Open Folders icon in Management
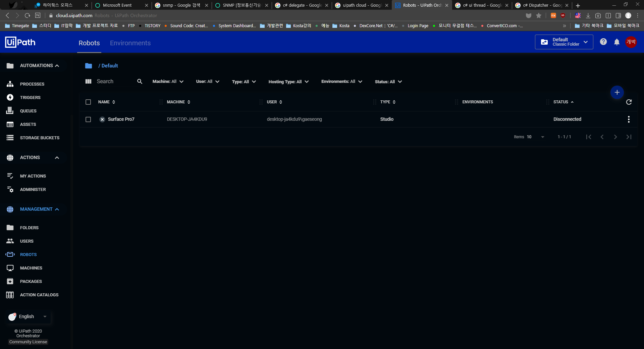Screen dimensions: 644x349 [x=10, y=228]
